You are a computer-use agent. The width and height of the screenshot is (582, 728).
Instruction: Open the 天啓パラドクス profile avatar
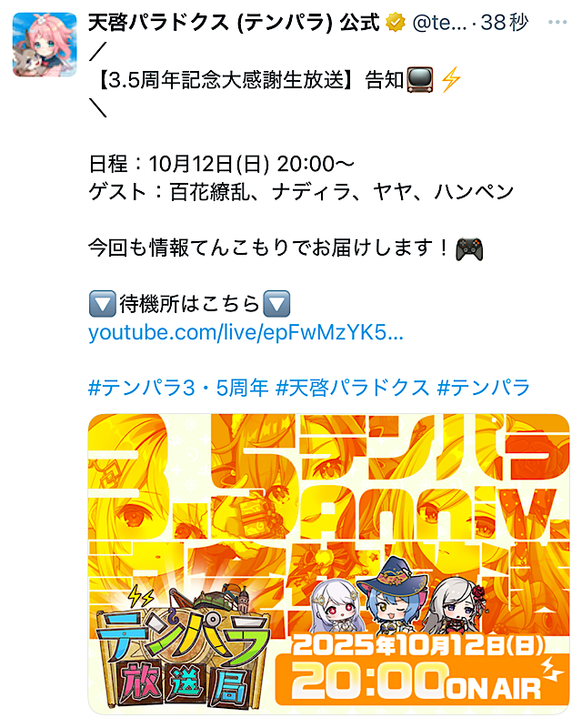tap(45, 45)
